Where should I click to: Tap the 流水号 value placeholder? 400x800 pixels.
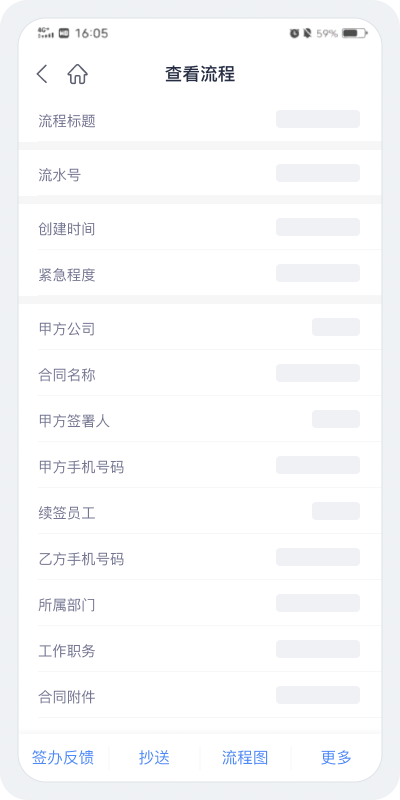point(318,173)
